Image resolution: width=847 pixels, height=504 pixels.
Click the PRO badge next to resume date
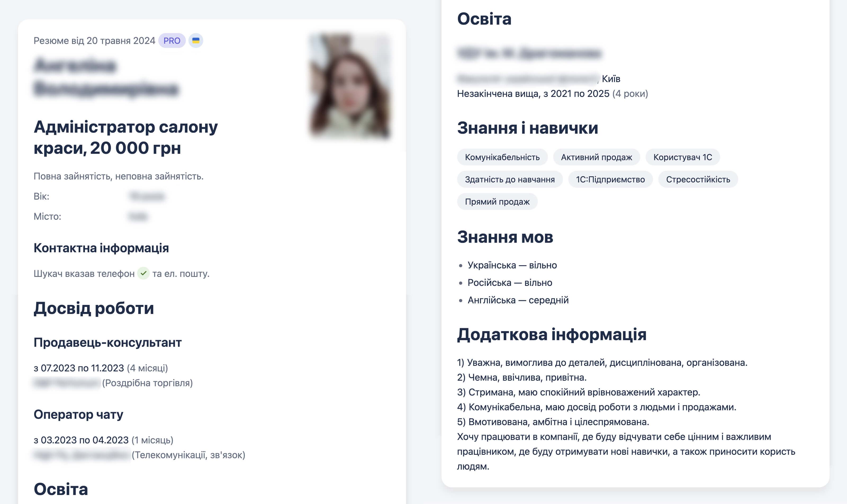172,41
